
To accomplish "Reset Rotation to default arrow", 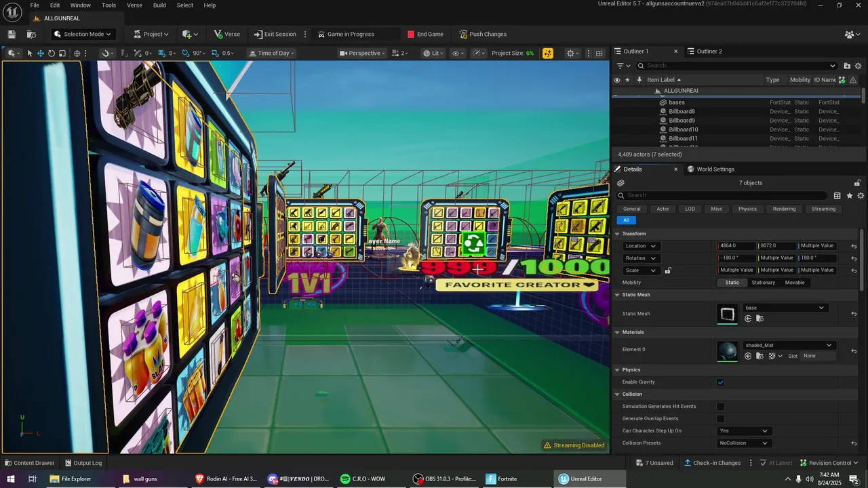I will pyautogui.click(x=854, y=258).
